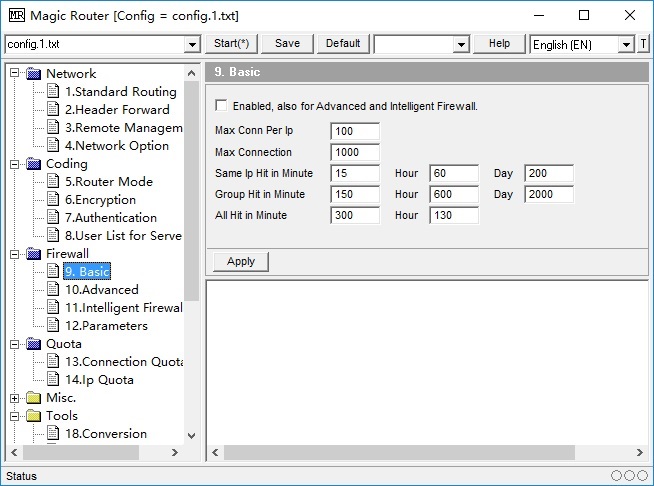Click the Max Connection field
The width and height of the screenshot is (654, 486).
355,152
